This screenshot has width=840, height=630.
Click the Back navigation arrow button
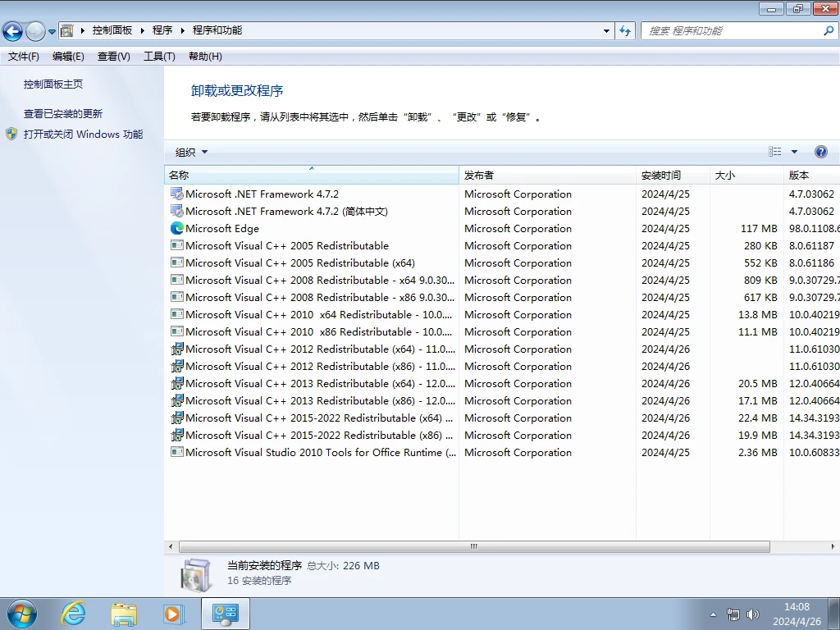[x=12, y=31]
